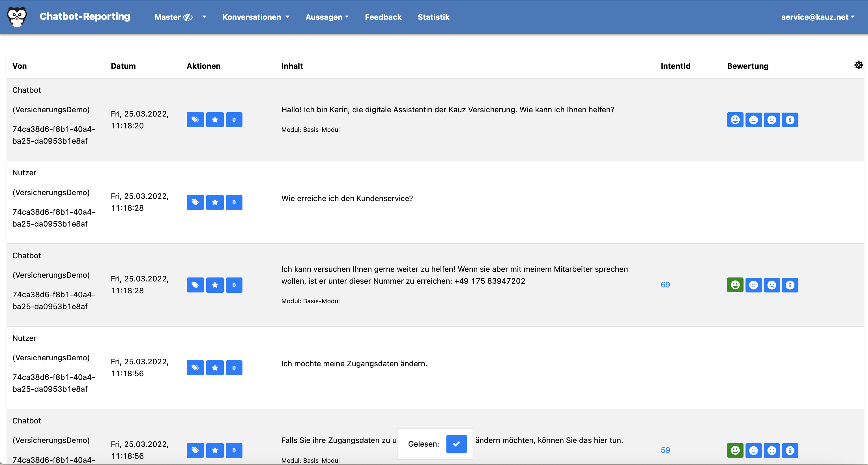The width and height of the screenshot is (868, 465).
Task: Click the Master nav label
Action: 168,17
